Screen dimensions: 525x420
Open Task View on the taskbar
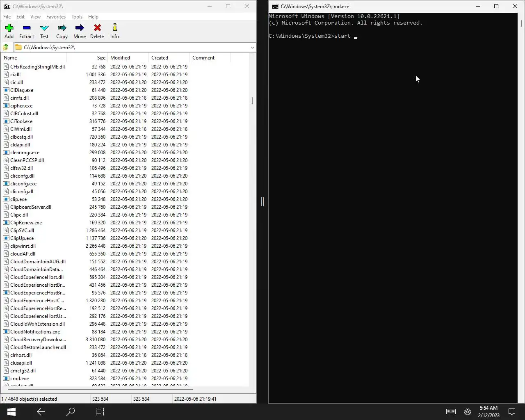tap(100, 411)
